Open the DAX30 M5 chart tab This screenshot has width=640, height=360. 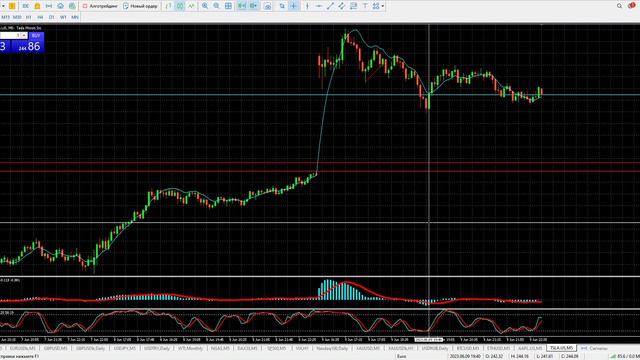[x=247, y=348]
